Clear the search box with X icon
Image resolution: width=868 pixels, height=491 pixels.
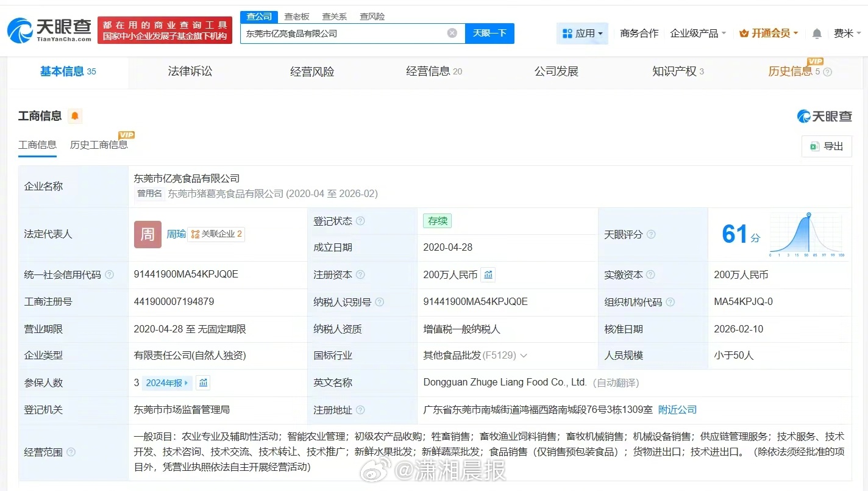[452, 33]
